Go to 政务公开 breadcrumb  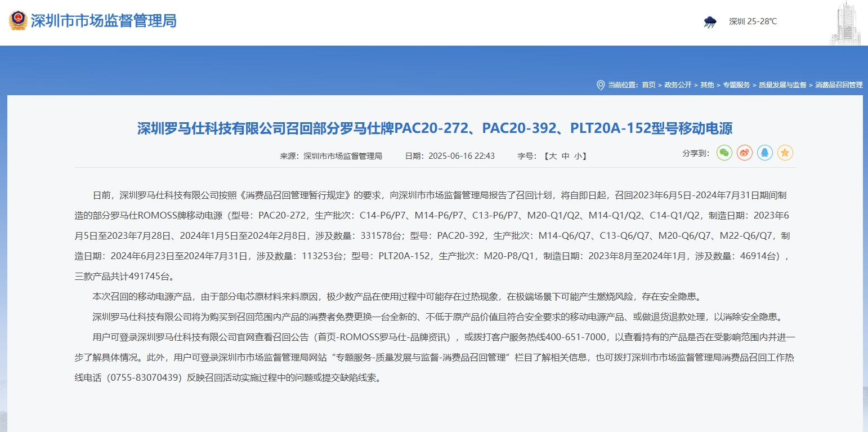(678, 85)
